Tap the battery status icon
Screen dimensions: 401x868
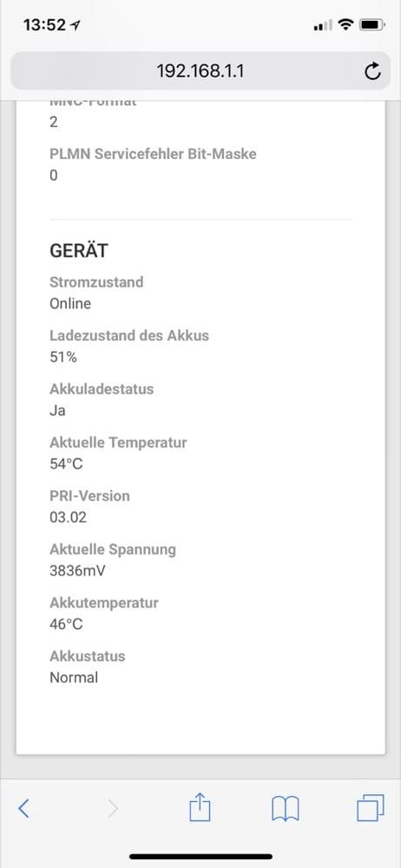coord(371,25)
